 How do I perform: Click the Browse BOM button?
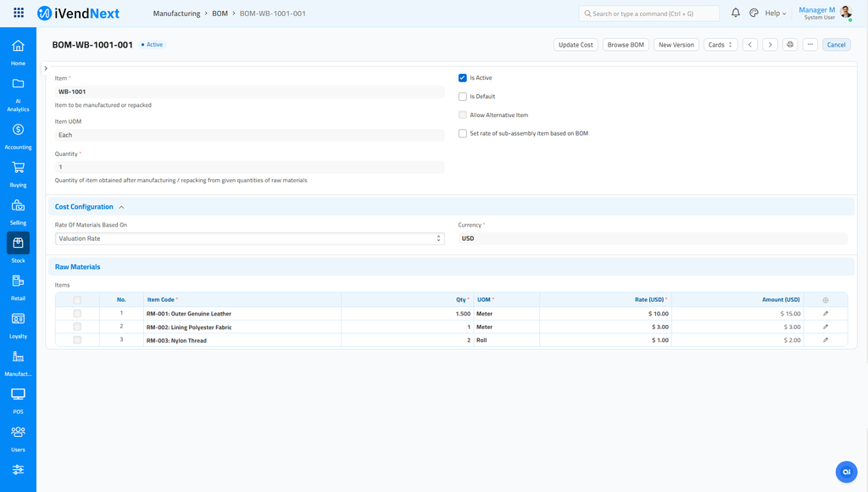(626, 45)
